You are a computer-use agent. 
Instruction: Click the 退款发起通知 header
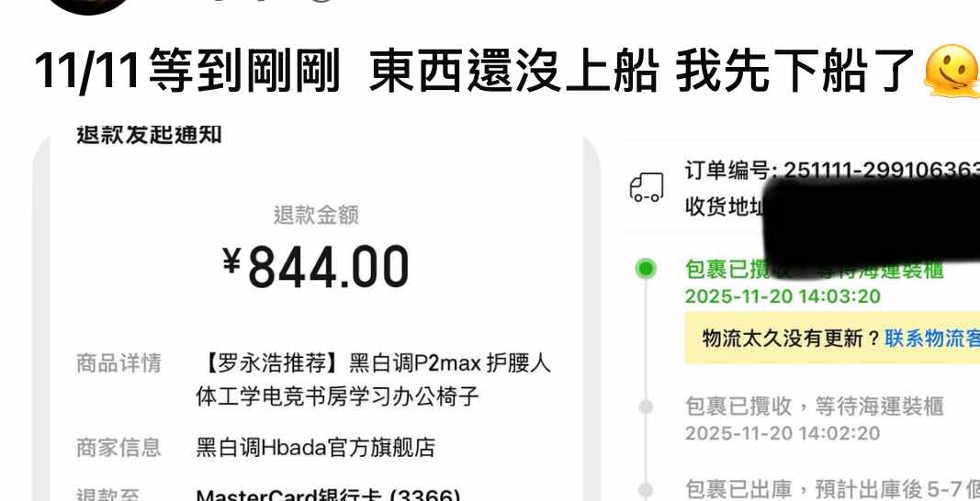(149, 134)
